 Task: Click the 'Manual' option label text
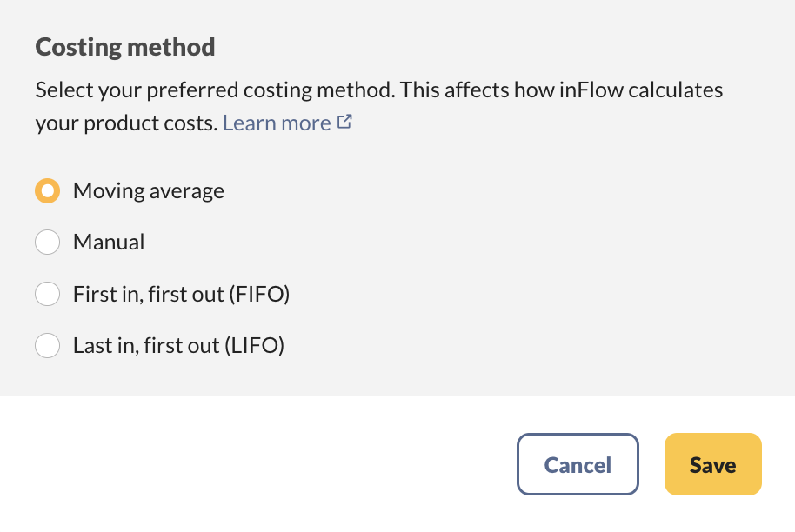click(109, 243)
